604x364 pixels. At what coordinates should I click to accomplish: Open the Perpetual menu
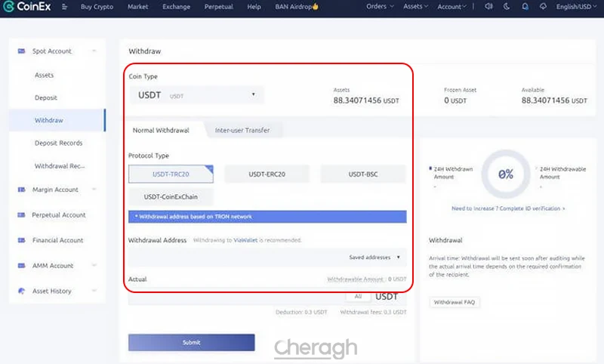tap(218, 7)
